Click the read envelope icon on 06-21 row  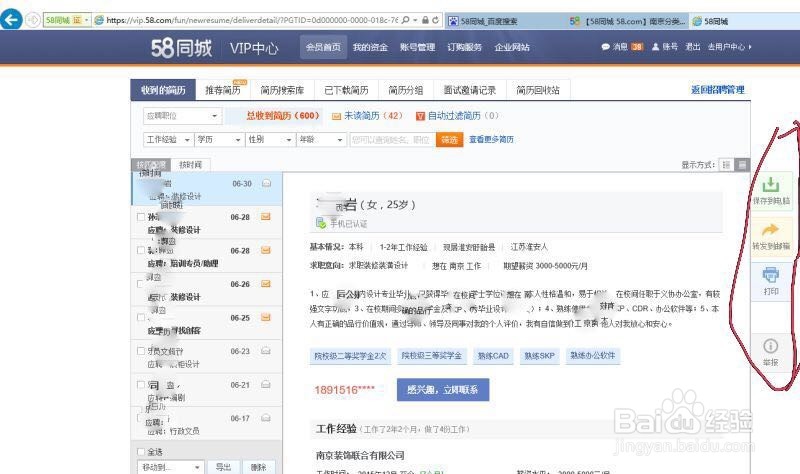pos(266,385)
